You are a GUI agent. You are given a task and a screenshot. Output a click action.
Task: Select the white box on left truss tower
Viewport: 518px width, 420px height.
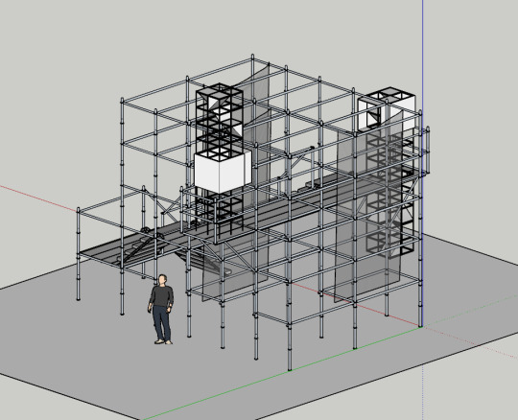(x=223, y=172)
